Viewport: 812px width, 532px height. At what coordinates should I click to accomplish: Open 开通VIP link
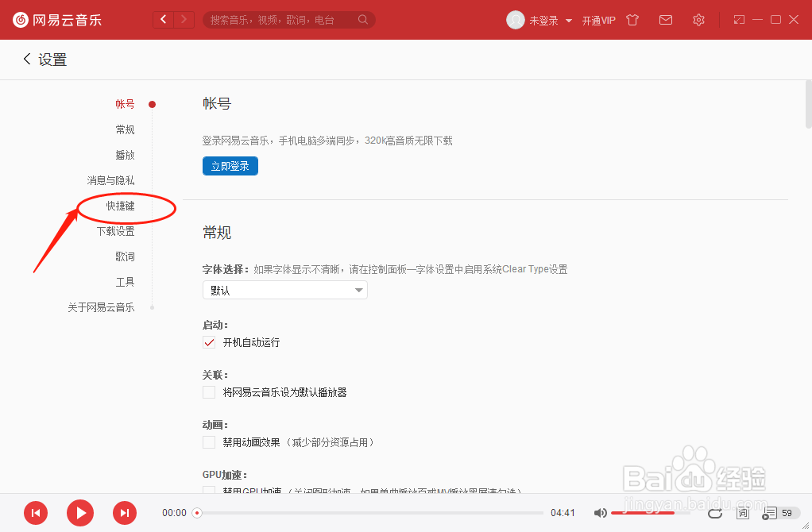point(599,20)
